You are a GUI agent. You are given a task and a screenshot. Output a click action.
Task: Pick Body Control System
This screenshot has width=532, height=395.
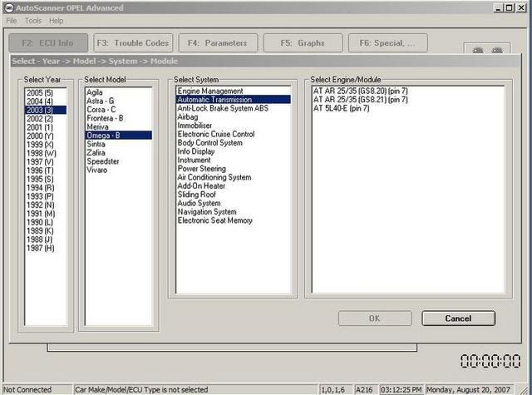(x=233, y=143)
